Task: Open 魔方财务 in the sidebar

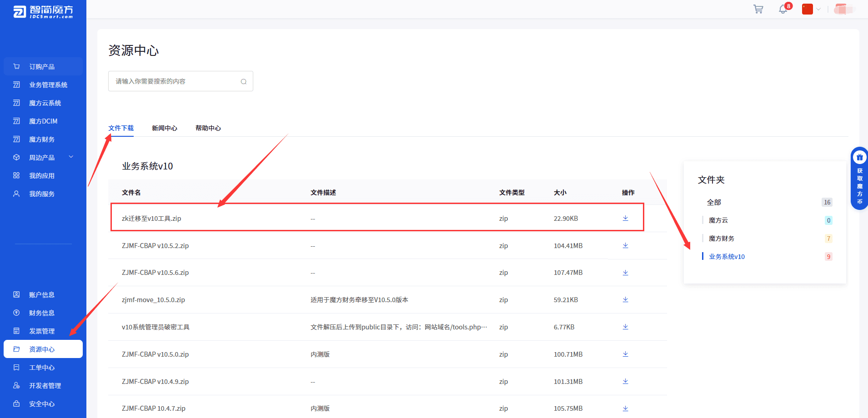Action: 43,139
